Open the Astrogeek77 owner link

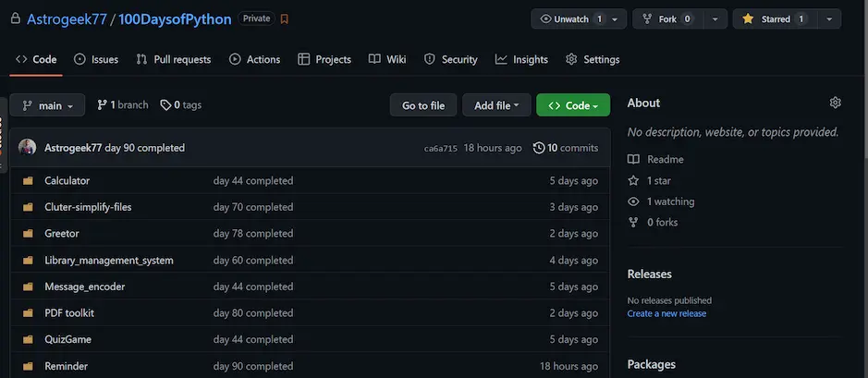coord(67,18)
